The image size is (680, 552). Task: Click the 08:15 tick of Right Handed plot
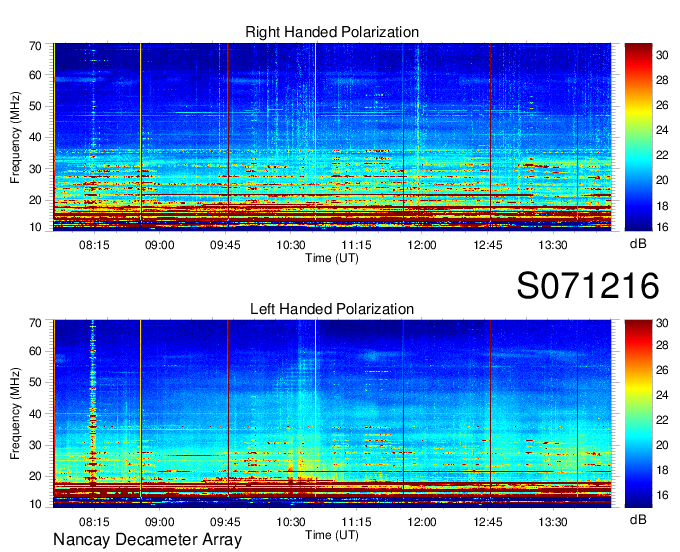(x=94, y=245)
